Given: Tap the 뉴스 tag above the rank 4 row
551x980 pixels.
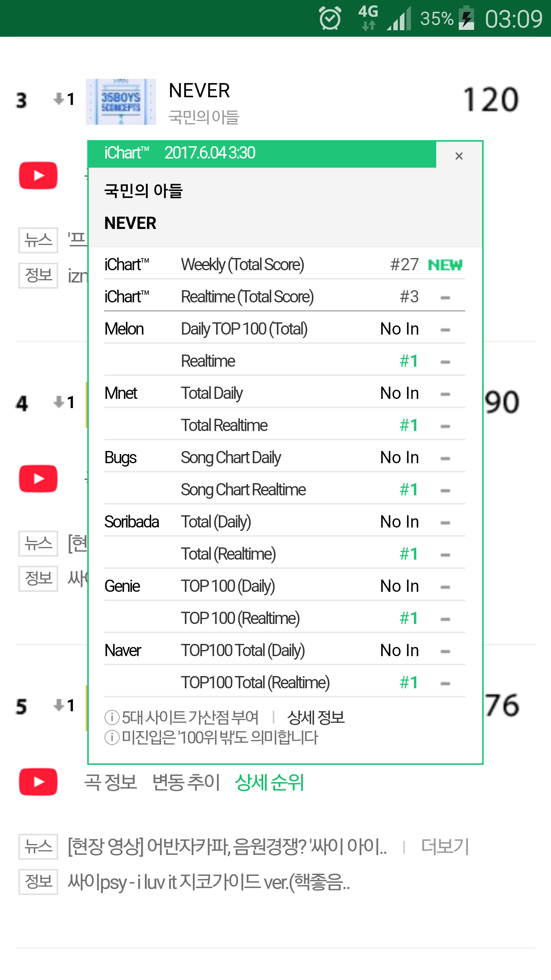Looking at the screenshot, I should [38, 240].
